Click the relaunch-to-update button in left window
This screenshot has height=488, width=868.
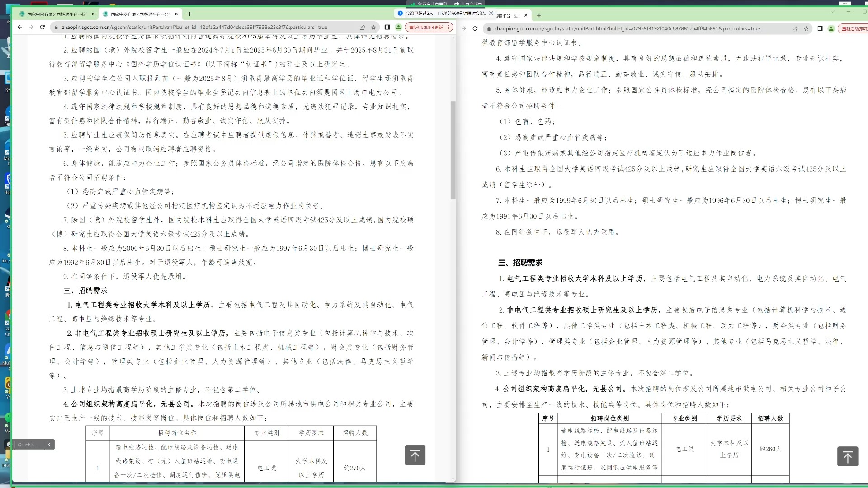pos(425,27)
